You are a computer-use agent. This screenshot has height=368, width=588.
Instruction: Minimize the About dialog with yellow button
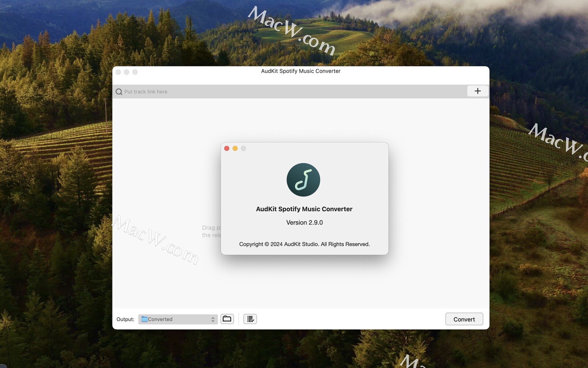[x=235, y=148]
